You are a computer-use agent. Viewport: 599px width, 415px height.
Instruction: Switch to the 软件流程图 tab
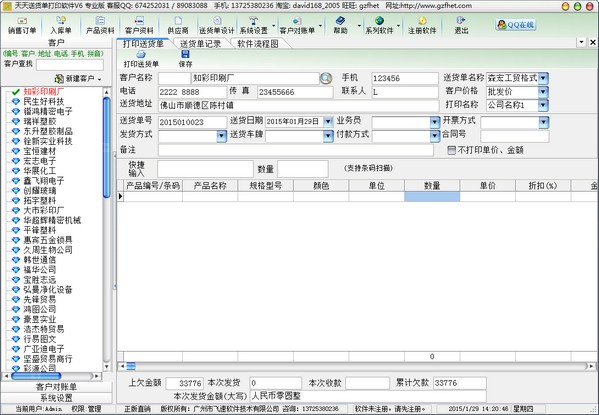(x=257, y=44)
